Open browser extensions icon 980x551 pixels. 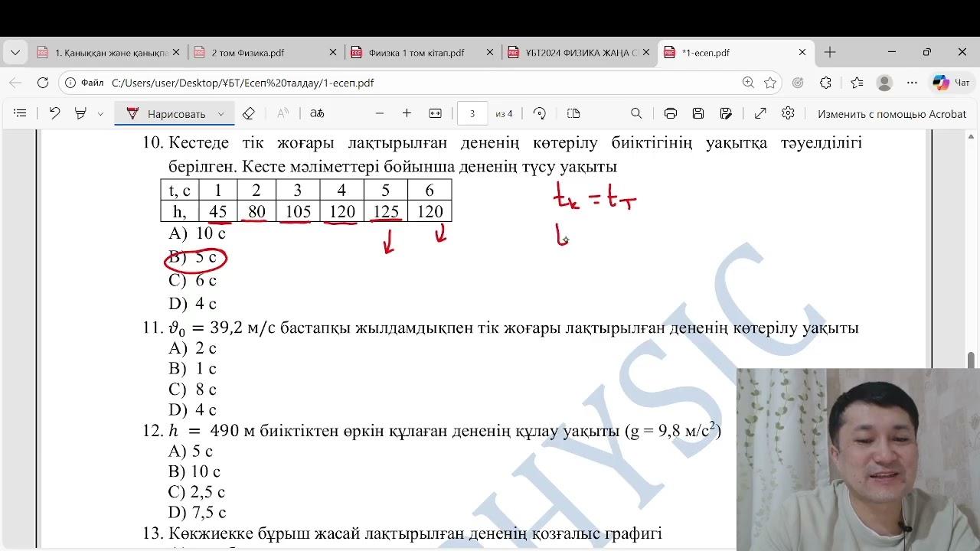pyautogui.click(x=825, y=83)
